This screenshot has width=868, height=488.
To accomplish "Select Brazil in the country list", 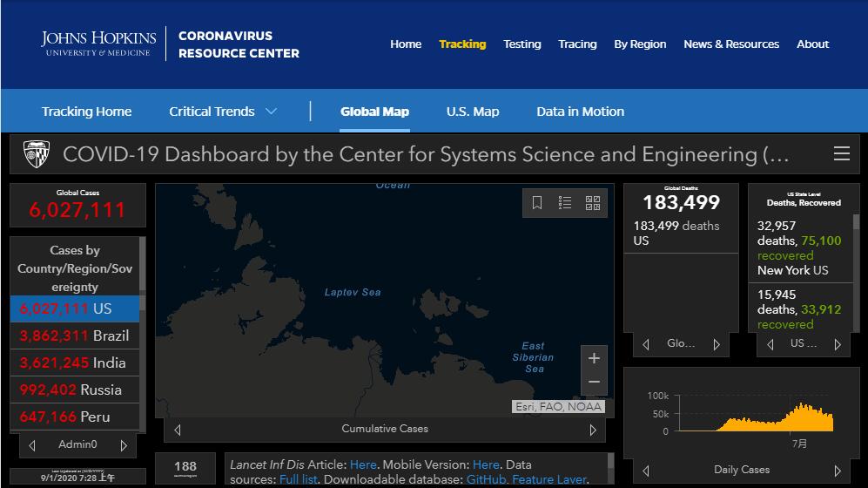I will coord(74,335).
